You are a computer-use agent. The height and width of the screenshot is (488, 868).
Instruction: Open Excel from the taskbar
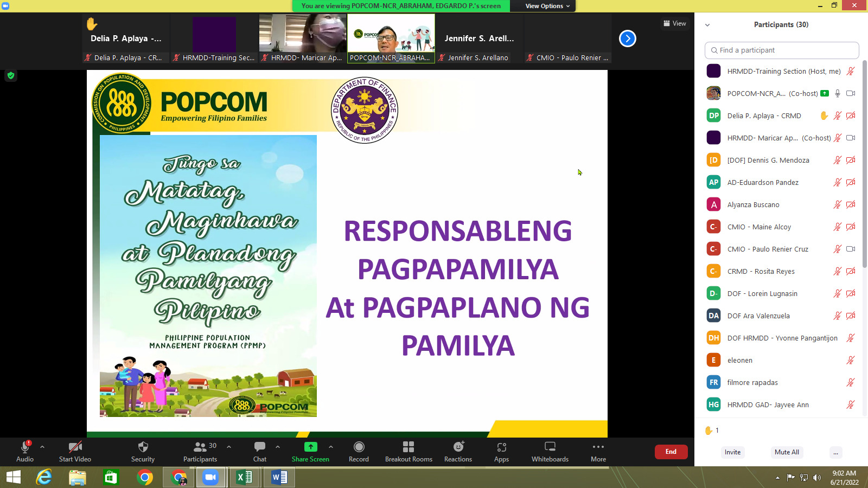click(x=244, y=477)
